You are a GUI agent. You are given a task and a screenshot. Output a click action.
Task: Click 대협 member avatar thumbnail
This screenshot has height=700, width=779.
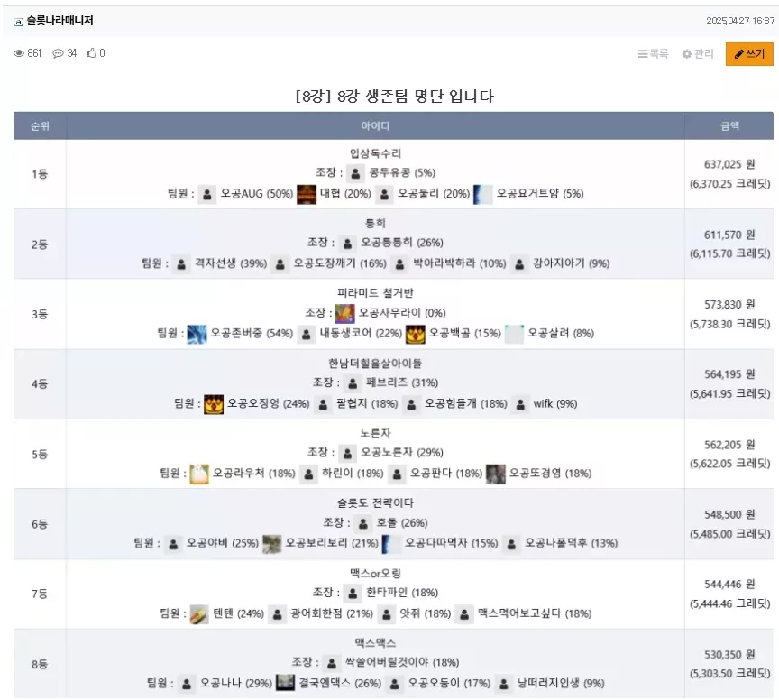307,194
